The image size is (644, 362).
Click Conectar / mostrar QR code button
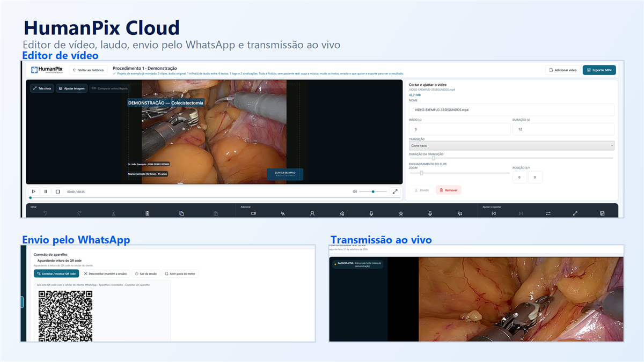pos(56,274)
